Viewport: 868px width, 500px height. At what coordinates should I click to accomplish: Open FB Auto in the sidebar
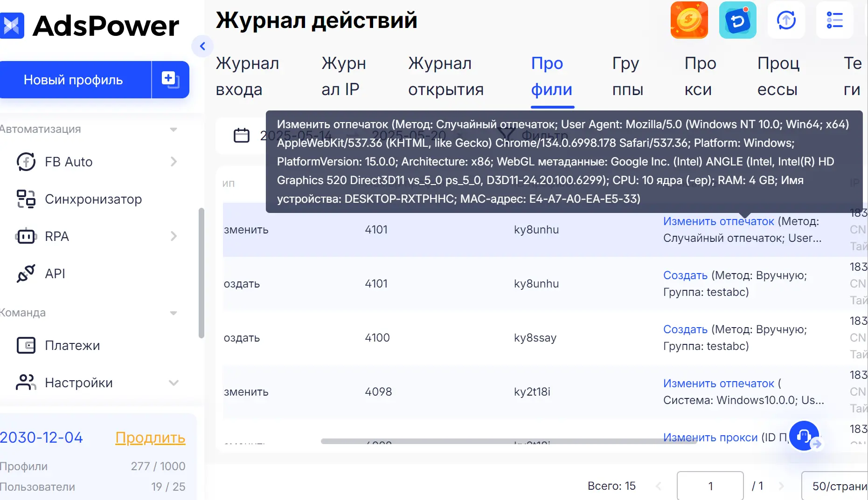pos(69,162)
